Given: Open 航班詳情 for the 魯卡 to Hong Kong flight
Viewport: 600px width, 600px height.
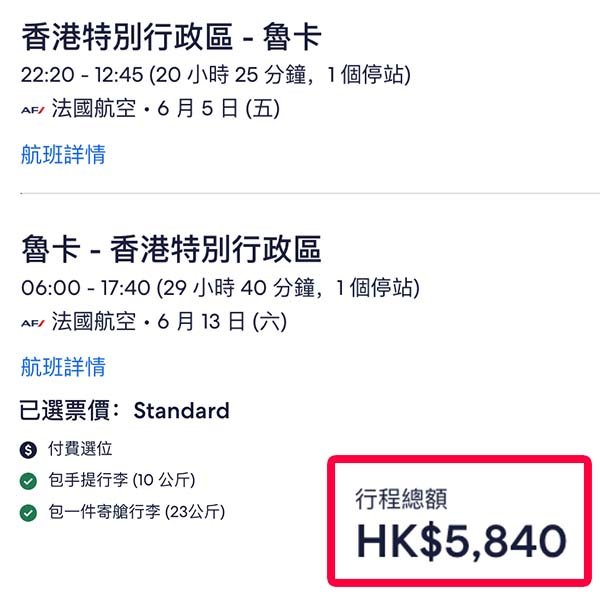Looking at the screenshot, I should tap(63, 367).
